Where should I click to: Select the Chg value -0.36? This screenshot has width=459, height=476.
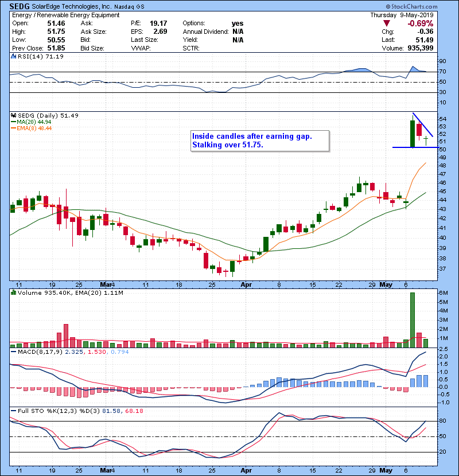[425, 32]
